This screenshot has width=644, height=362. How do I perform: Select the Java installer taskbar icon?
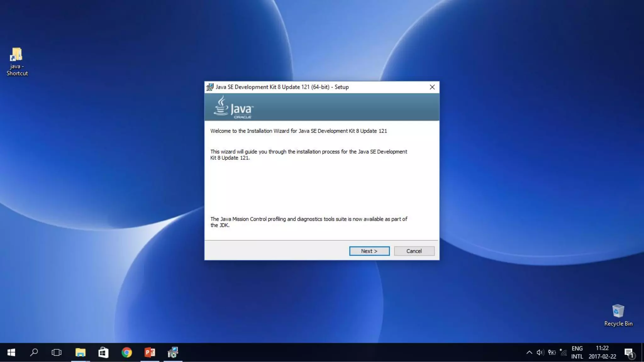pos(173,352)
